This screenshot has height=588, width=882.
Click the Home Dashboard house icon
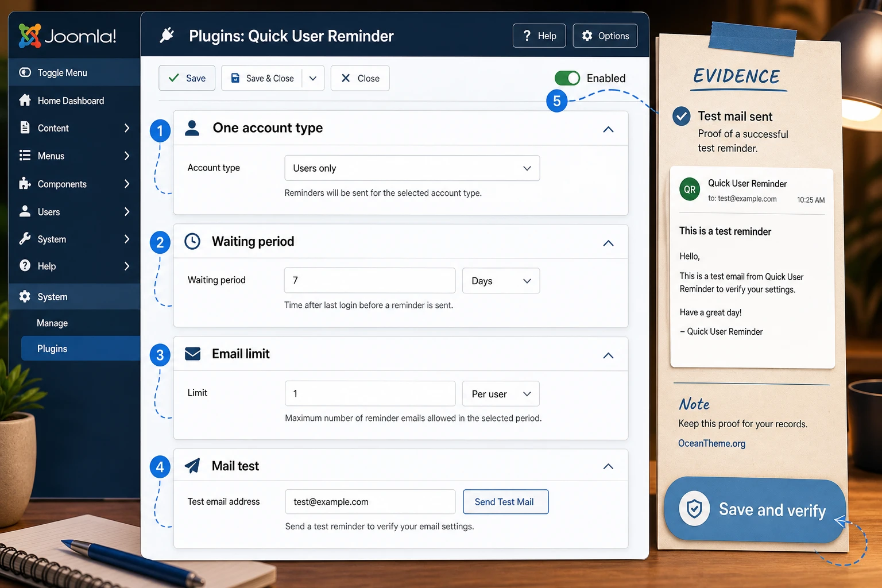point(25,100)
